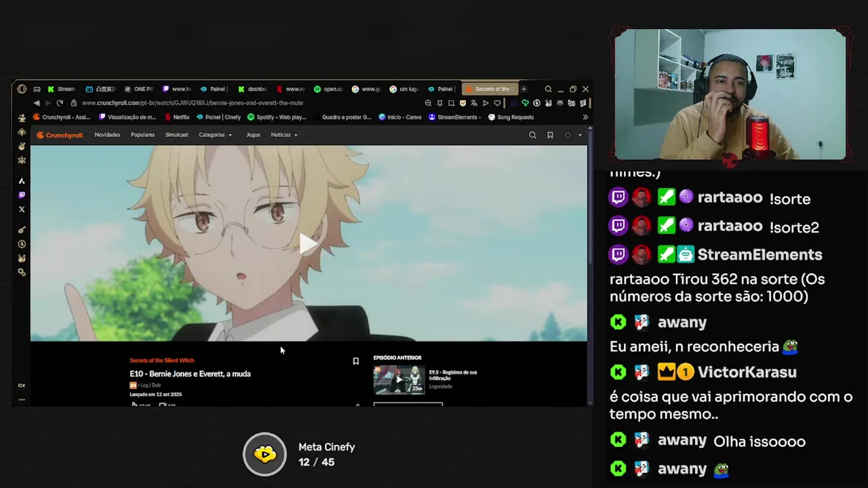Viewport: 868px width, 488px height.
Task: Switch to the open.sp Spotify browser tab
Action: coord(328,89)
